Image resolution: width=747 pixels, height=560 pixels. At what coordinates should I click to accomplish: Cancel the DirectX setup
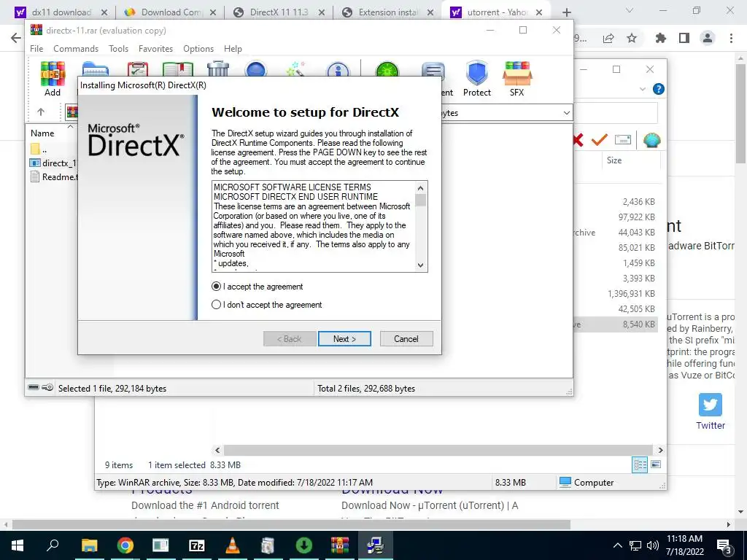coord(406,338)
